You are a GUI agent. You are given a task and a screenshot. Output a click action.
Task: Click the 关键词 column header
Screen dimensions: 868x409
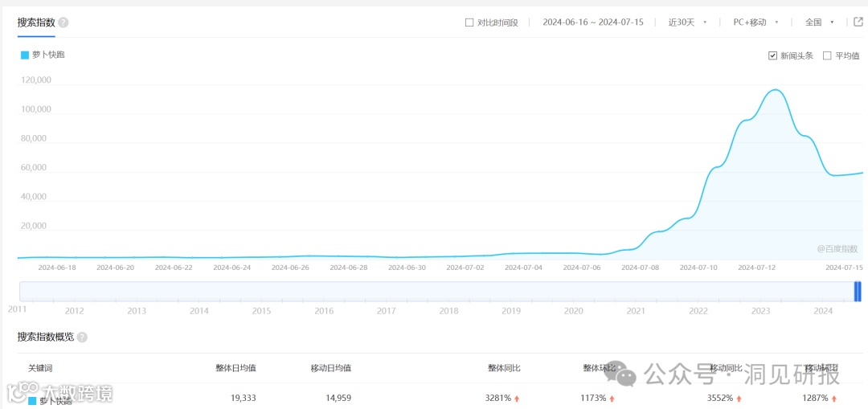click(x=40, y=368)
